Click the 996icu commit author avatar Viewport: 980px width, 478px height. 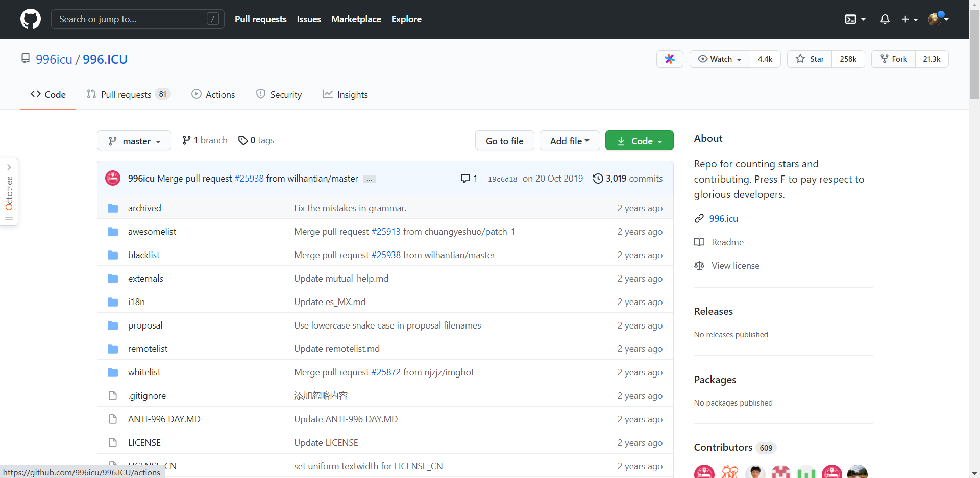(x=113, y=178)
